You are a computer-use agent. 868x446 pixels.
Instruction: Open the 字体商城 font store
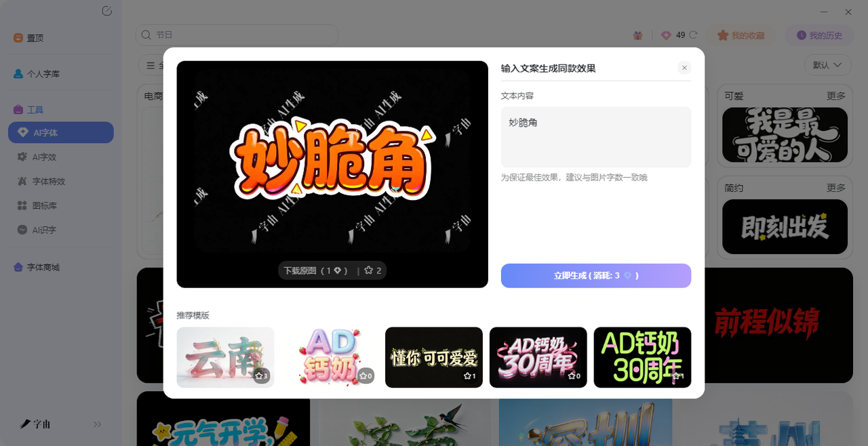tap(43, 268)
